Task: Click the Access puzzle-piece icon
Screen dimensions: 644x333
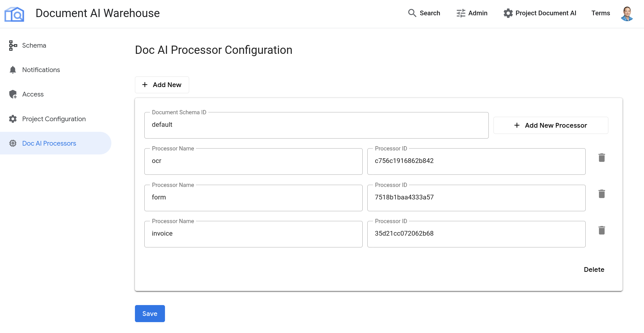Action: tap(13, 94)
